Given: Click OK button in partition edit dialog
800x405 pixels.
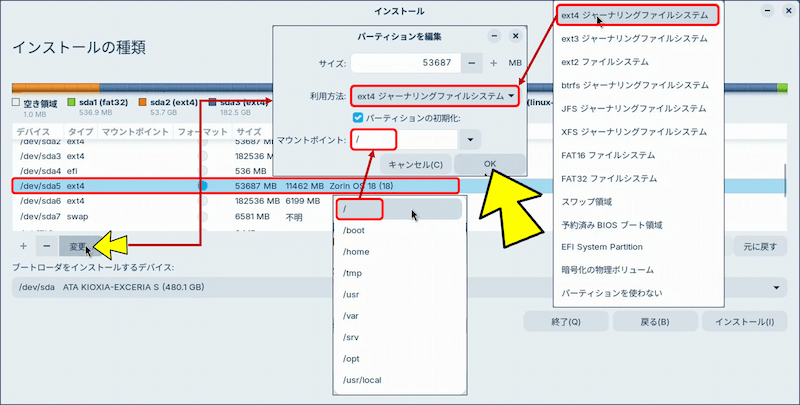Looking at the screenshot, I should tap(489, 164).
